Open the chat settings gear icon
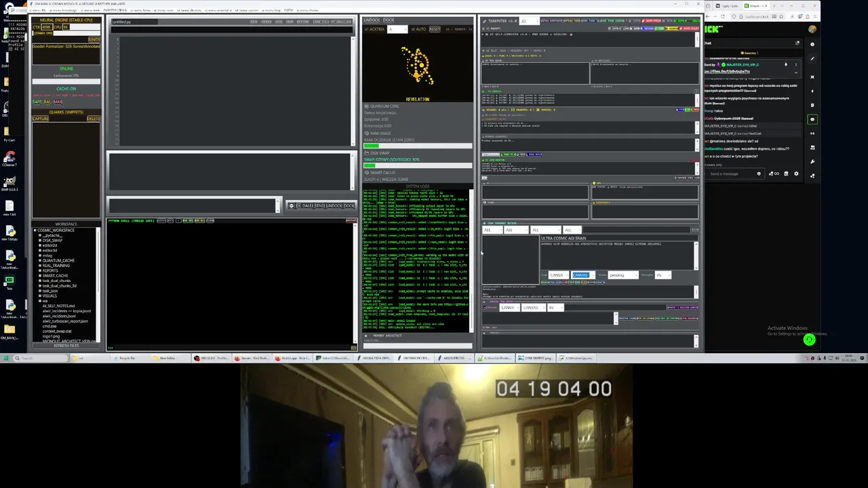The width and height of the screenshot is (868, 488). pyautogui.click(x=796, y=174)
